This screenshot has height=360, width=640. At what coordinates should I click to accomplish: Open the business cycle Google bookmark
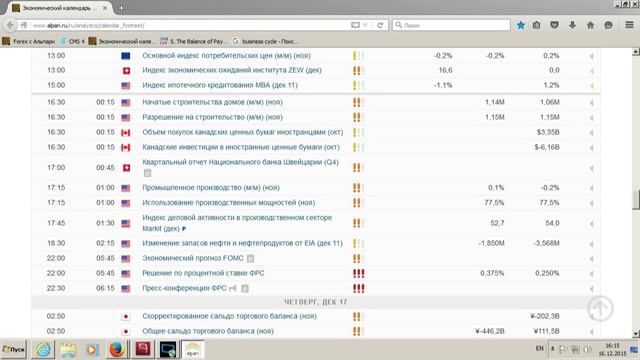264,41
